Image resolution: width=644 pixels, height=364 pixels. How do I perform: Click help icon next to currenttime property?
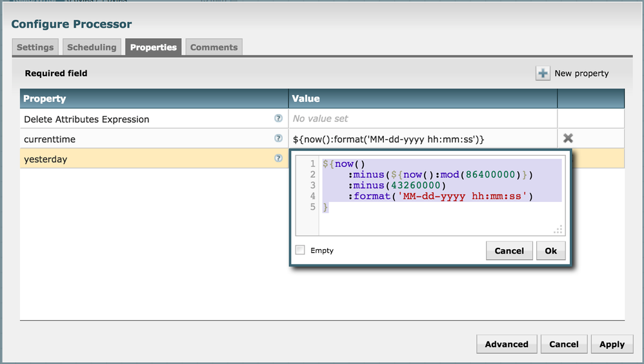(x=278, y=138)
